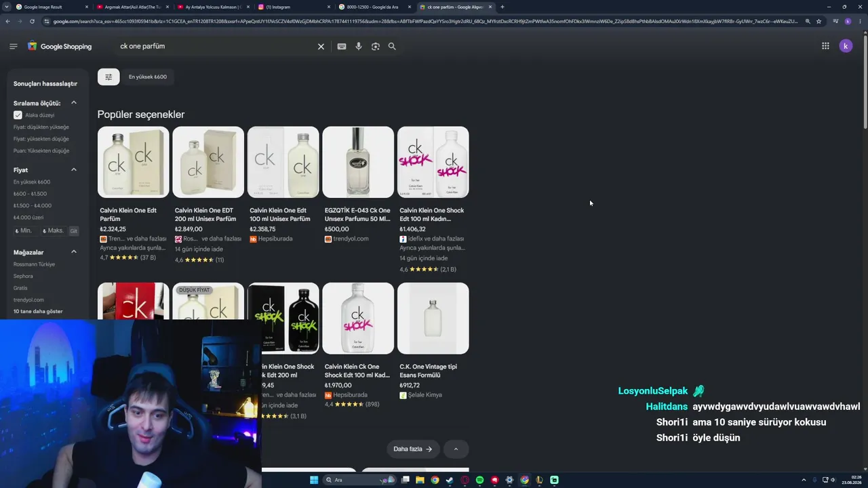Click the Min. price input field
Viewport: 868px width, 488px height.
(26, 230)
